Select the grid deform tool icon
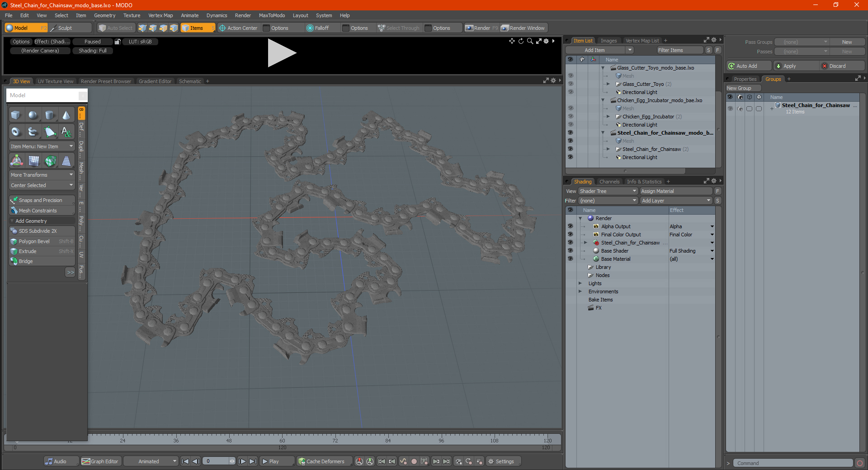868x470 pixels. tap(33, 160)
